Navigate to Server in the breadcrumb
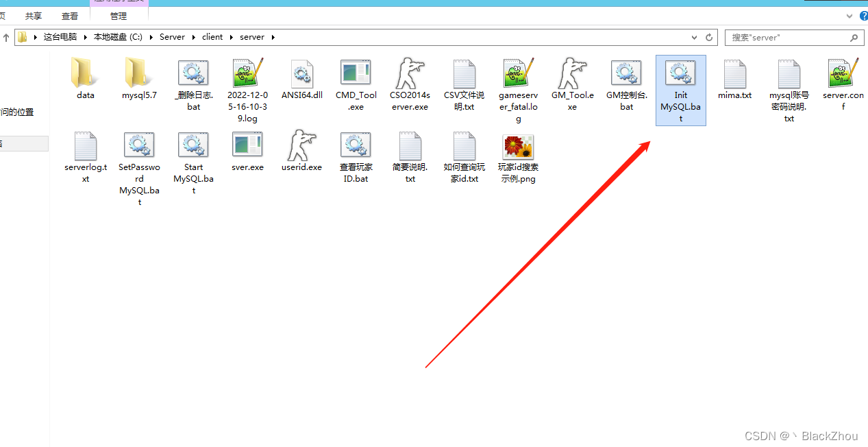 (172, 37)
